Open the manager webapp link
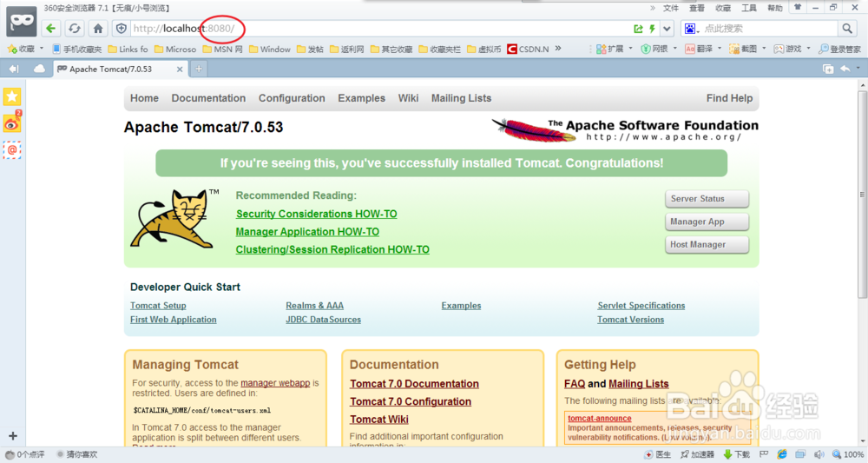Viewport: 868px width, 463px height. click(x=275, y=383)
